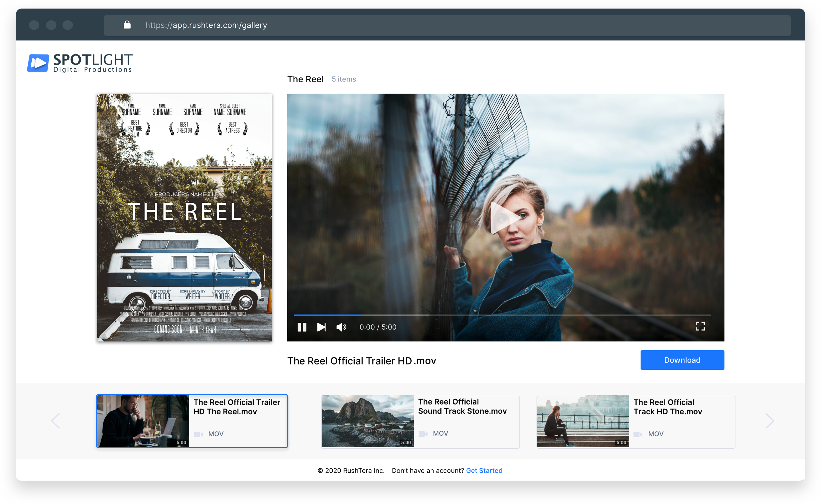Enter fullscreen video mode
This screenshot has height=504, width=821.
(700, 326)
